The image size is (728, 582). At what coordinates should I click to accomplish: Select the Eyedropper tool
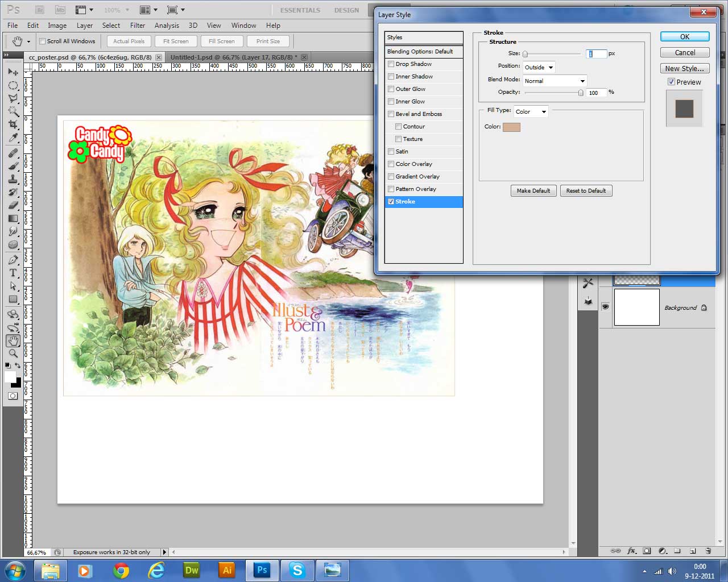point(13,138)
